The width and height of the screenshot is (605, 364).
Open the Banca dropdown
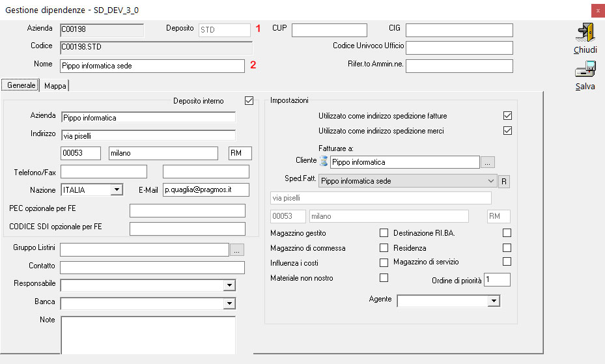tap(229, 303)
